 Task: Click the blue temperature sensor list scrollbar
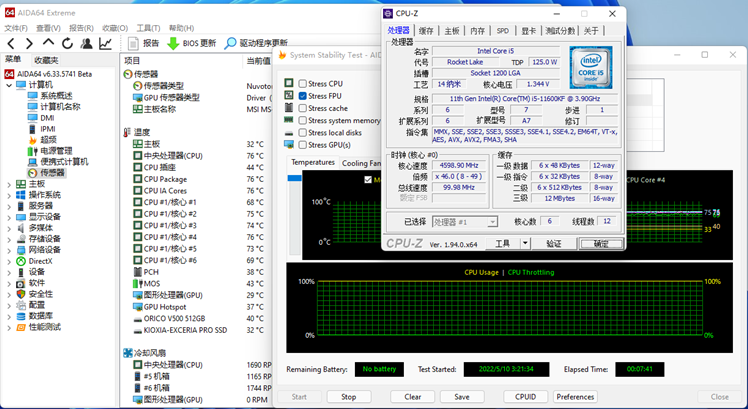294,178
